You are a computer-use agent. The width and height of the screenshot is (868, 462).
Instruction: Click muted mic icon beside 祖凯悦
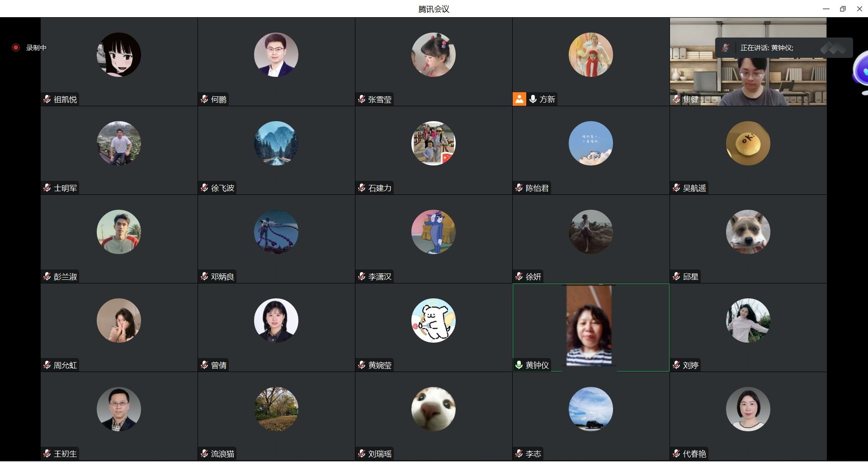coord(47,99)
